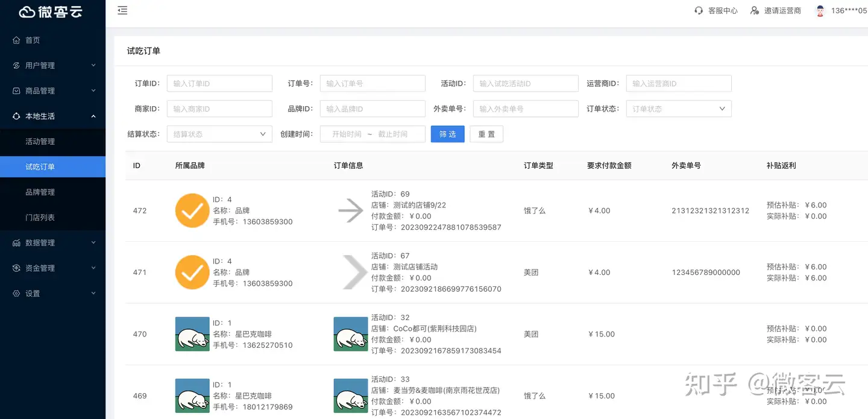
Task: Open the 结算状态 dropdown
Action: [x=219, y=134]
